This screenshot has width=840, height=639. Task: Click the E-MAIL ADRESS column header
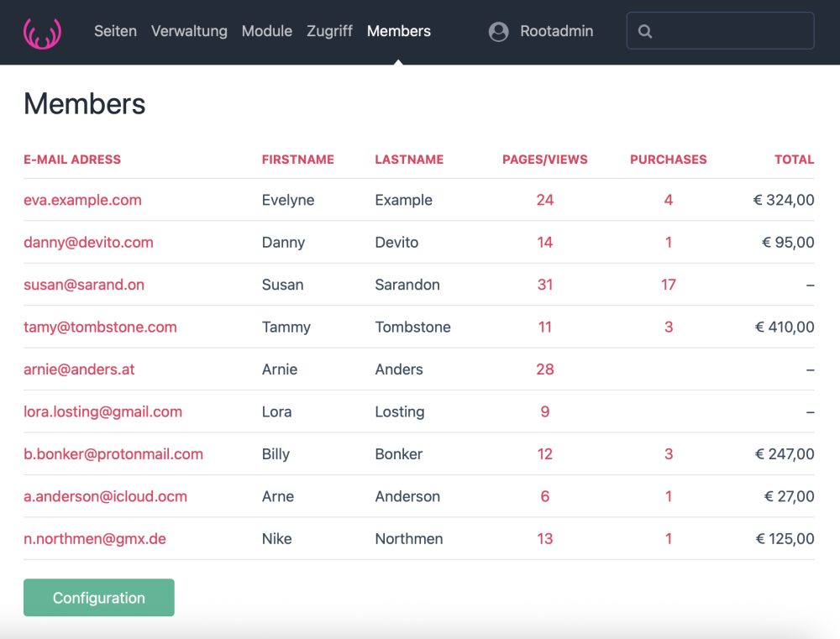click(71, 160)
